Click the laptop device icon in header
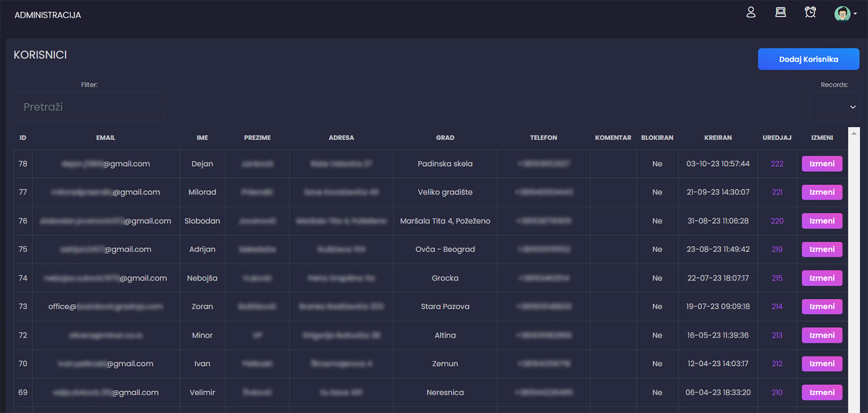 780,12
